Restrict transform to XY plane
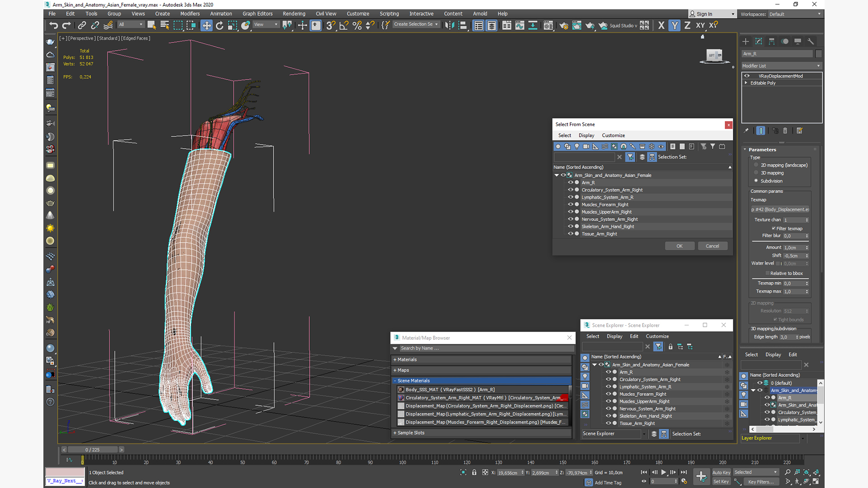The height and width of the screenshot is (488, 868). click(x=700, y=25)
